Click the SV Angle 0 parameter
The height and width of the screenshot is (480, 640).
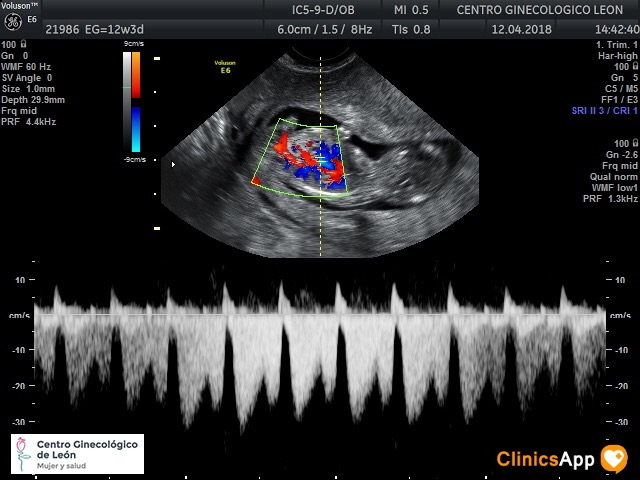click(x=27, y=78)
